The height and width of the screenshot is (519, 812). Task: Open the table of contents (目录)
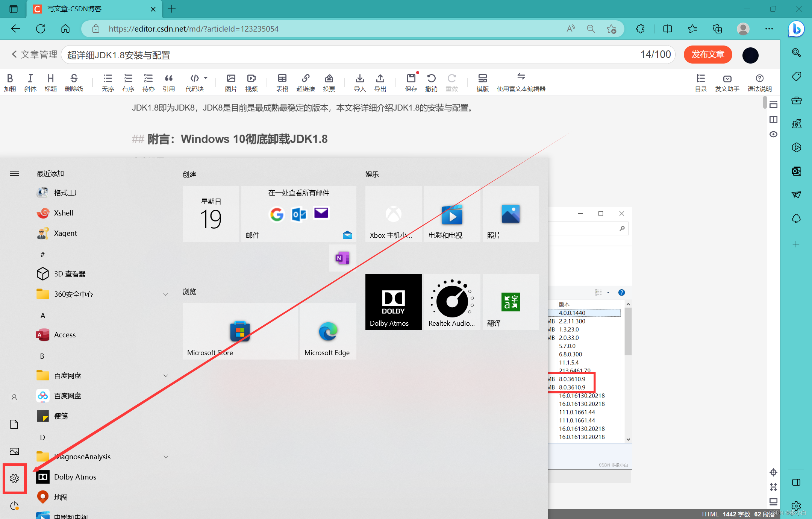point(701,83)
